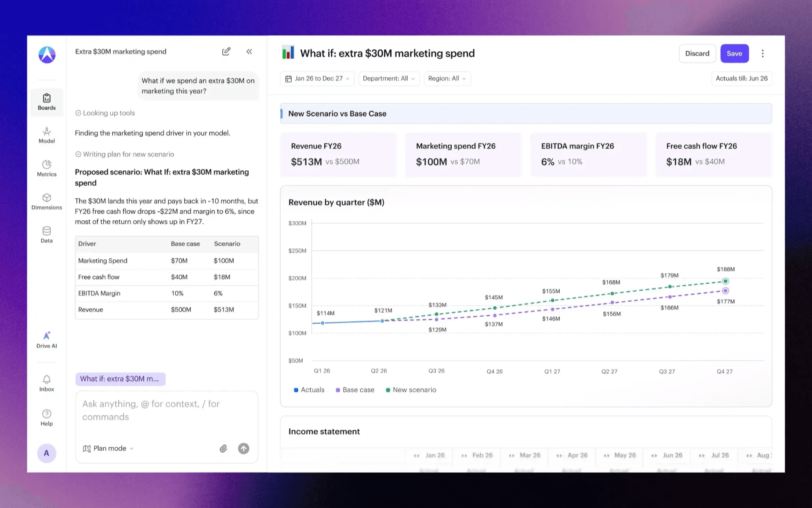Open Dimensions in the sidebar
812x508 pixels.
(47, 202)
